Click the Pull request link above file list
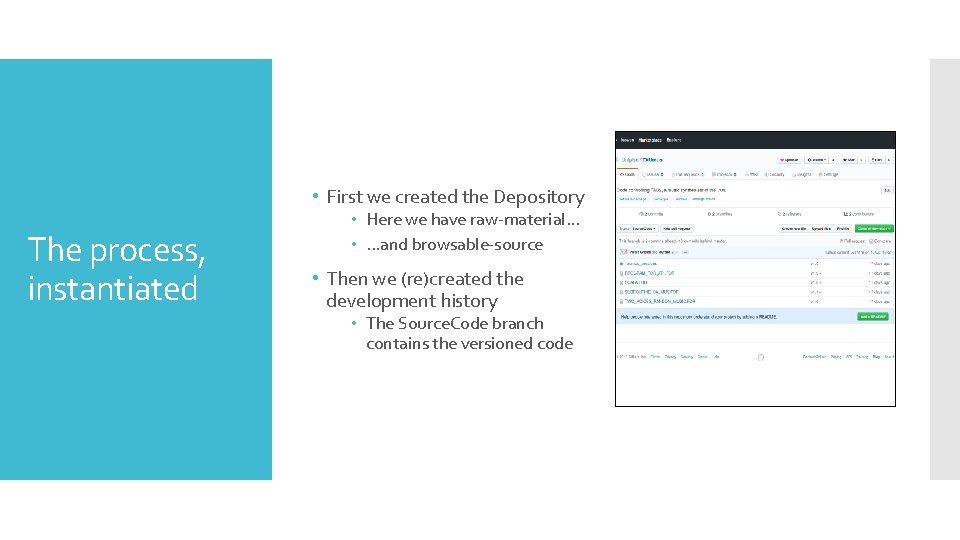 (x=852, y=241)
